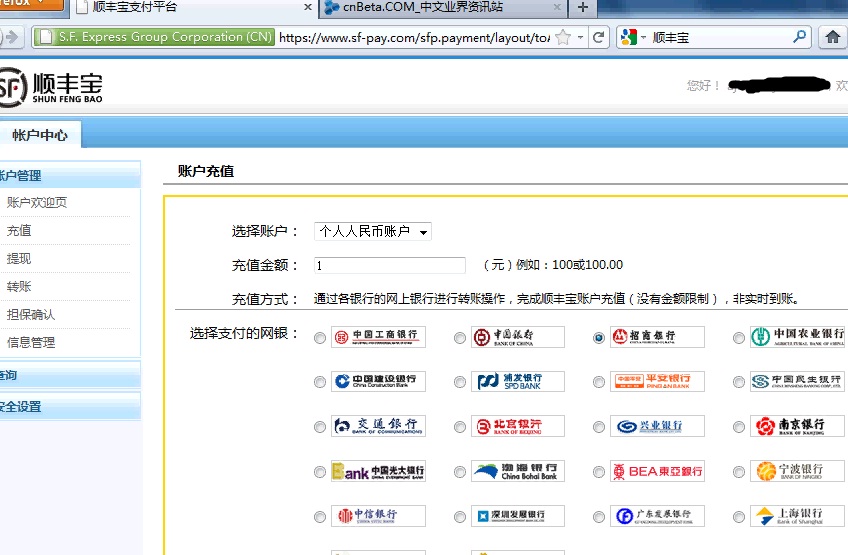This screenshot has height=555, width=848.
Task: Expand the 安全设置 sidebar section
Action: [x=70, y=406]
